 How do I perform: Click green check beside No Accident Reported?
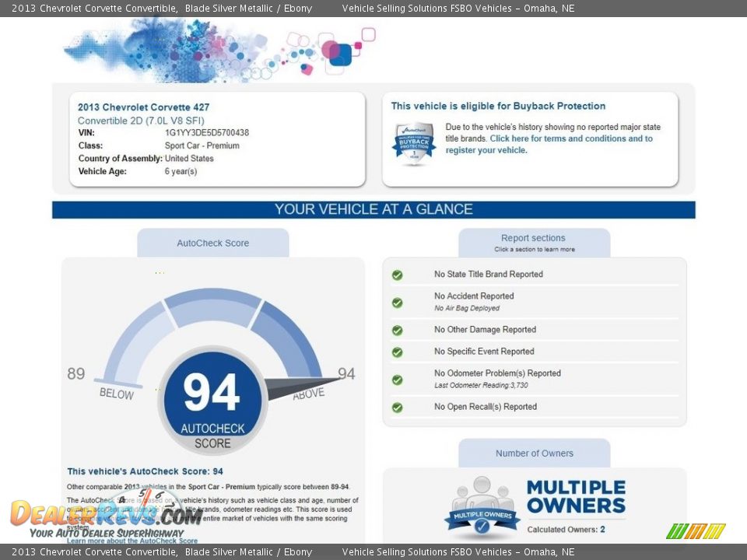point(398,303)
